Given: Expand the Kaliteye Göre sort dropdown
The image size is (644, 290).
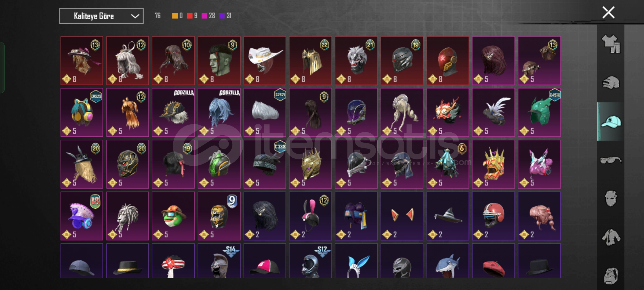Looking at the screenshot, I should pyautogui.click(x=101, y=16).
